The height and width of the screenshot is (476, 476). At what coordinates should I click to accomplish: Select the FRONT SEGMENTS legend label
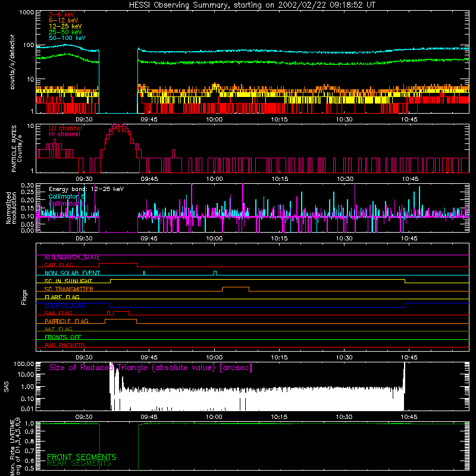pos(82,457)
